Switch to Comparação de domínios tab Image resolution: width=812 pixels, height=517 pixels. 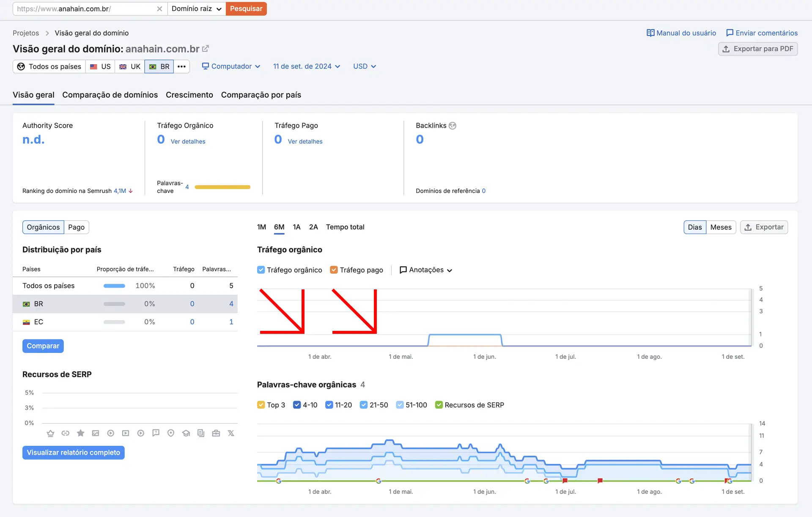[x=110, y=95]
